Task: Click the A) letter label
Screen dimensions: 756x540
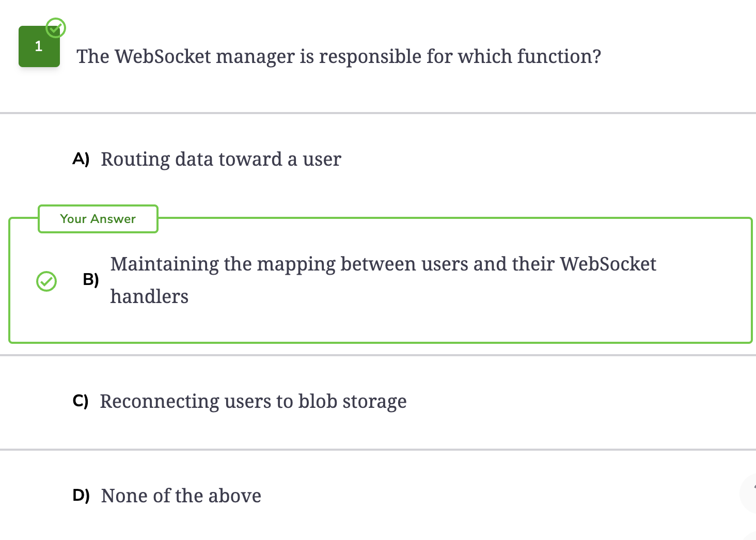Action: (x=81, y=159)
